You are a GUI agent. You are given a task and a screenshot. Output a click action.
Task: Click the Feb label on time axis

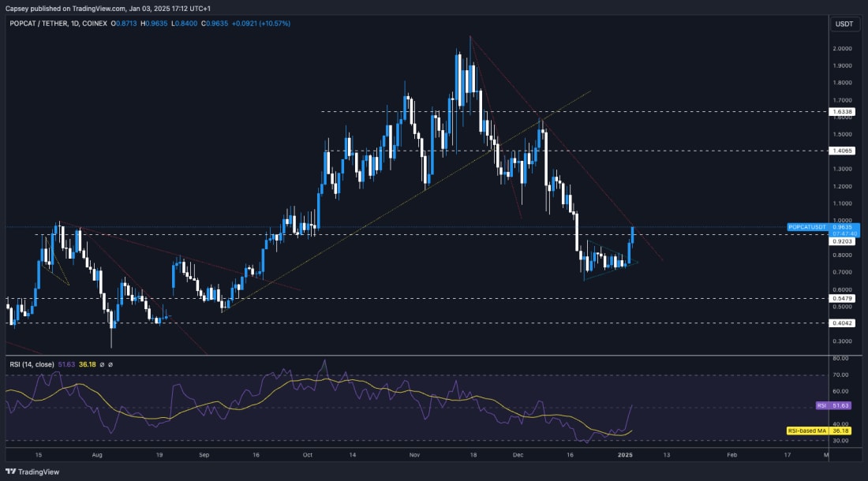(x=731, y=455)
